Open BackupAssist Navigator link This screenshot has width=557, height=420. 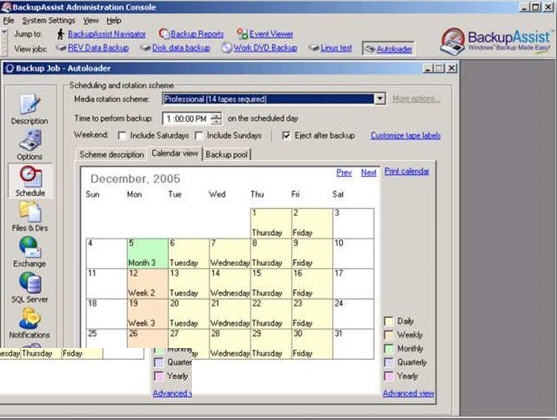(107, 34)
